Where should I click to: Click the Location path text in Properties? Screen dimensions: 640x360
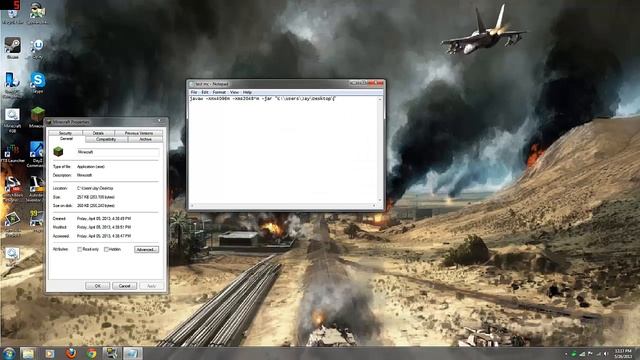click(x=95, y=188)
